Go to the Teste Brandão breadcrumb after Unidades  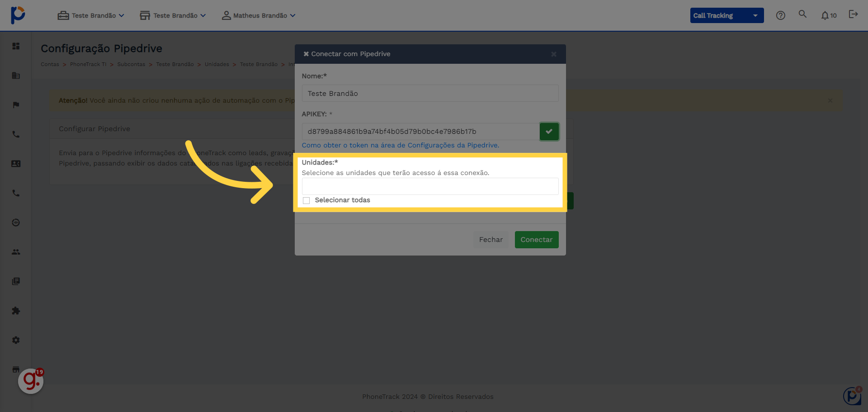click(x=259, y=64)
